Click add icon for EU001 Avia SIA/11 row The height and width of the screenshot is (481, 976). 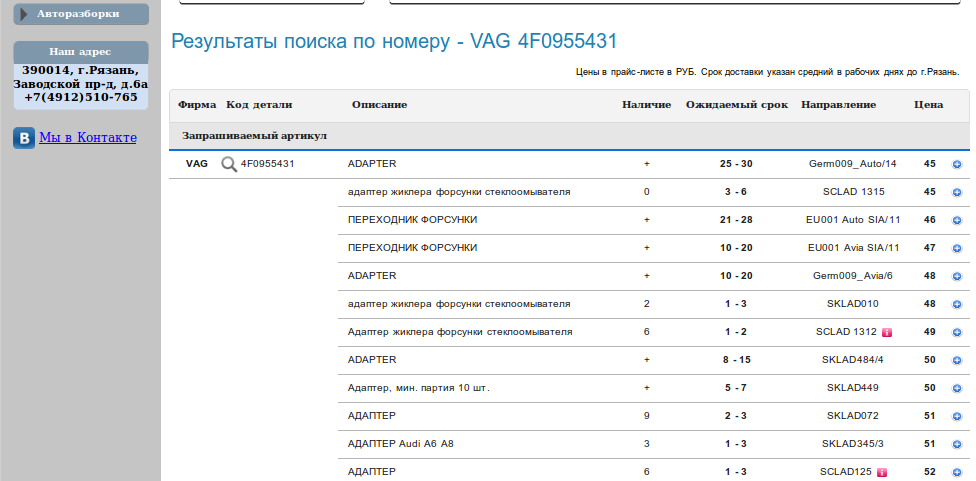(x=957, y=249)
